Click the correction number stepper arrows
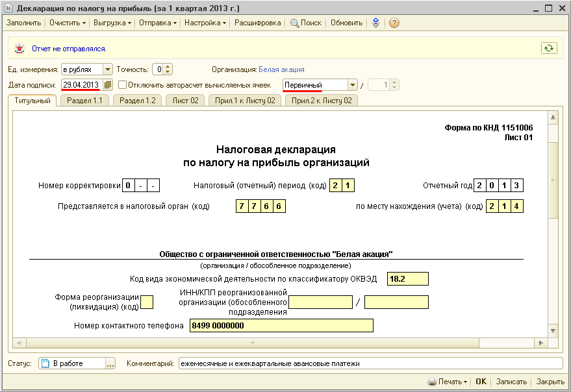Screen dimensions: 571x392 [395, 85]
